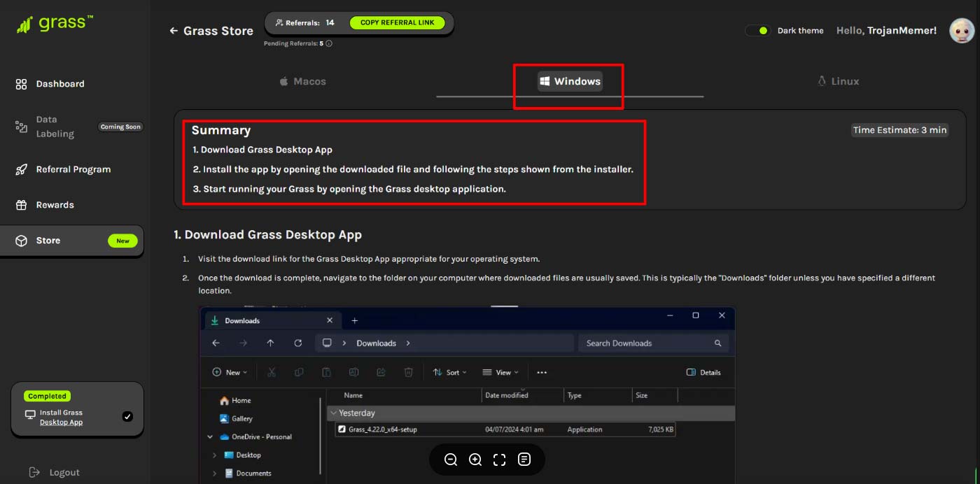This screenshot has width=980, height=484.
Task: Switch to the Macos tab
Action: pos(302,81)
